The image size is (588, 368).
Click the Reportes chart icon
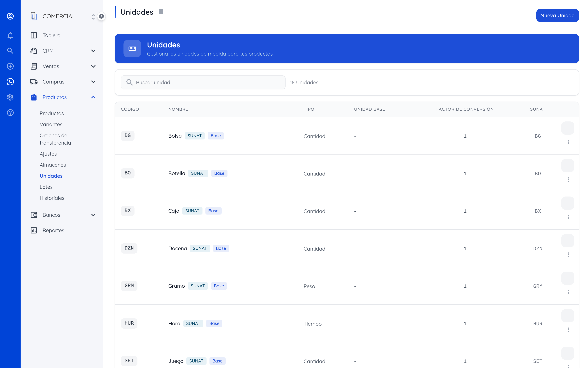(34, 230)
